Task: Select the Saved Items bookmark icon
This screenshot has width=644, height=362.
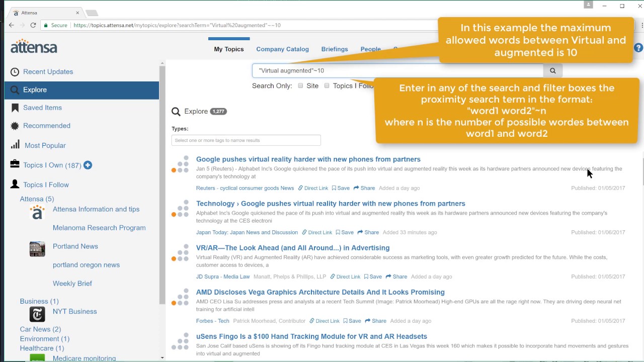Action: coord(15,108)
